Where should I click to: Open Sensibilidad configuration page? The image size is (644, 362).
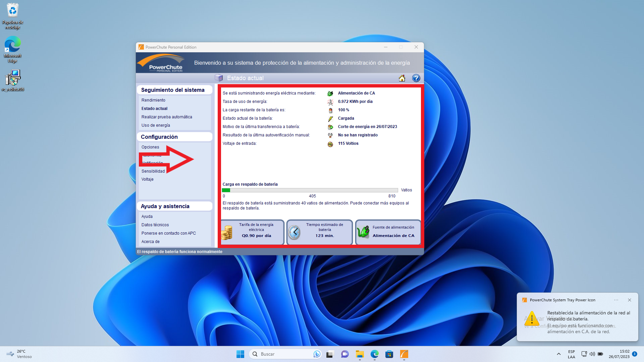coord(153,171)
